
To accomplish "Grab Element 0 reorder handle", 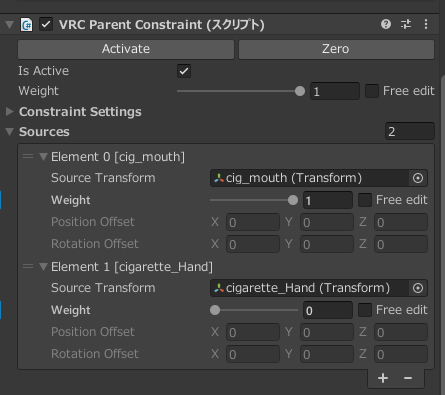I will point(28,156).
